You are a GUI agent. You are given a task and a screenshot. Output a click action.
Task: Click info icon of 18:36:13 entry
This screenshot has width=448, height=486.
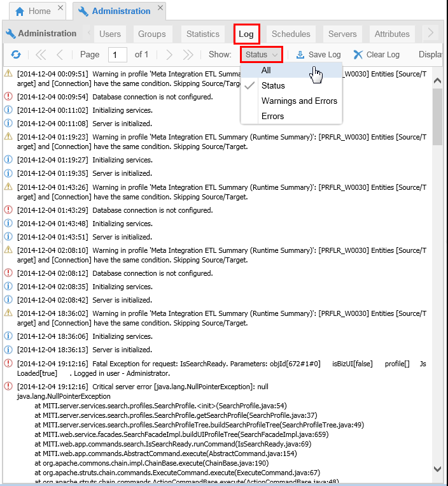8,349
